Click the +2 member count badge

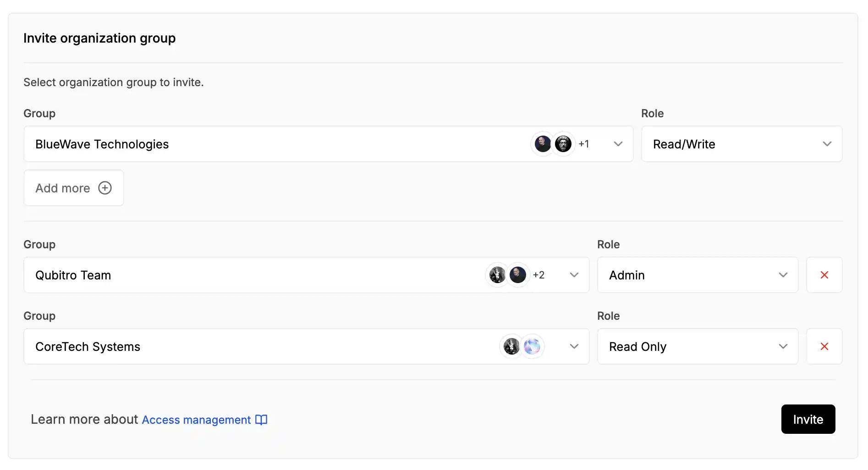538,275
